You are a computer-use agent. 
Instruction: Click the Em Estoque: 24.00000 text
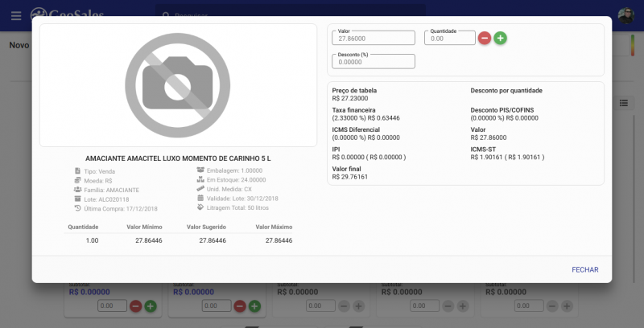point(236,180)
